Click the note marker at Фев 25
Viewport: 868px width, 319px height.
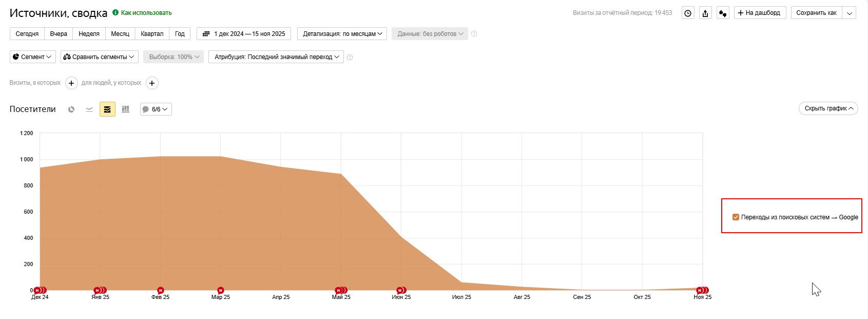(160, 290)
